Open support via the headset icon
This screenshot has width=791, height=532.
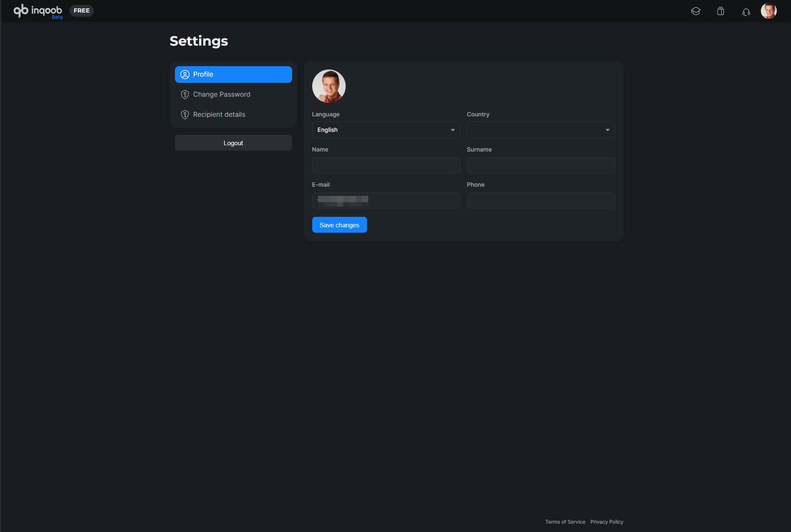tap(746, 12)
